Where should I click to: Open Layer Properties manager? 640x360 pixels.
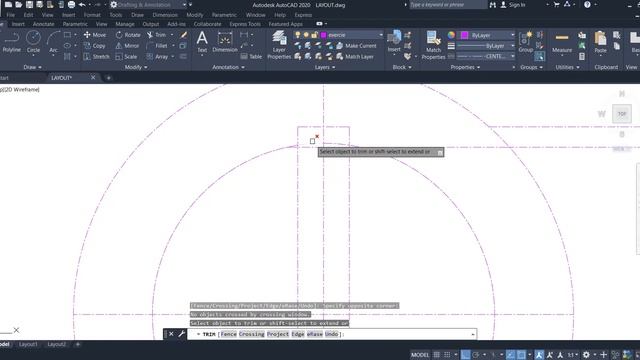click(x=279, y=45)
